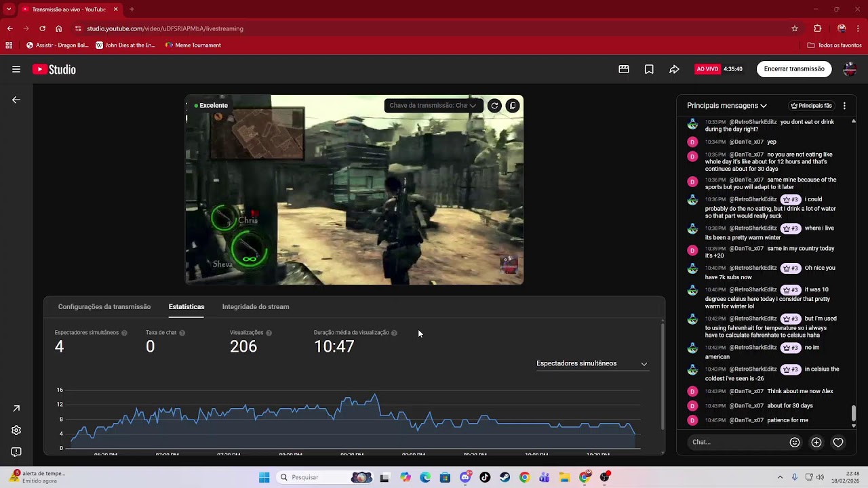Send feedback via left sidebar icon
This screenshot has width=868, height=488.
click(x=16, y=451)
